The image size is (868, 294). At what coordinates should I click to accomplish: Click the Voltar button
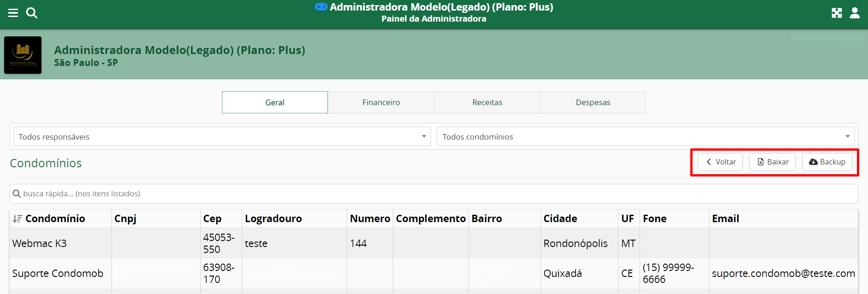point(720,162)
